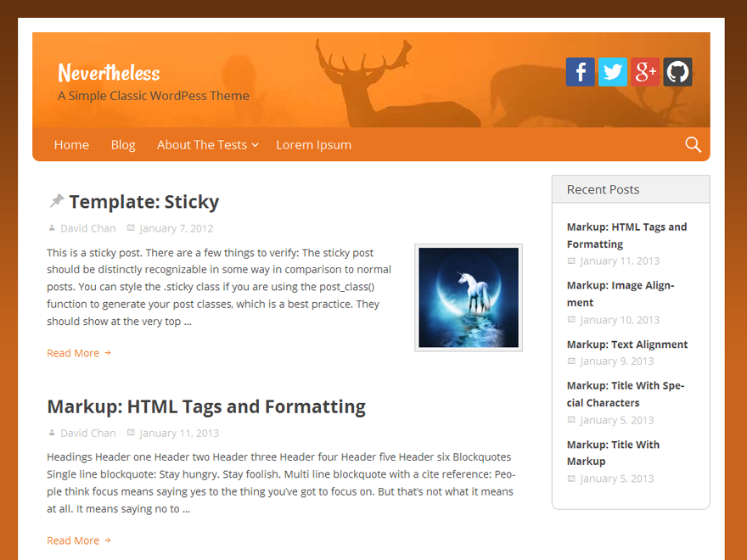Open the Template: Sticky post title
The width and height of the screenshot is (747, 560).
pos(144,202)
